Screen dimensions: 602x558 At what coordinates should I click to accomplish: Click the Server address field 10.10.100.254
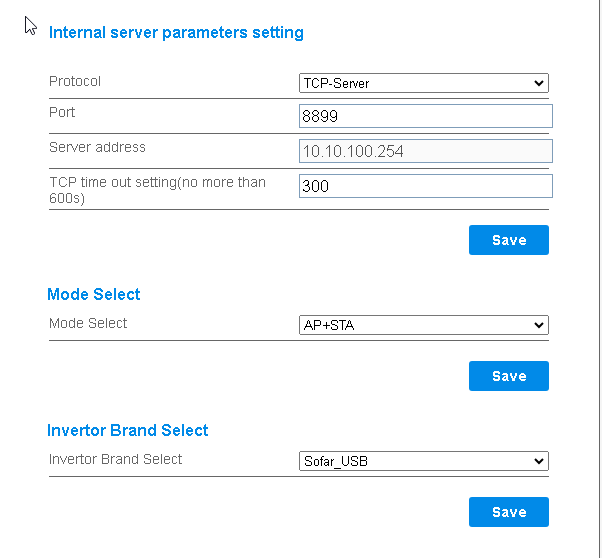pyautogui.click(x=425, y=151)
